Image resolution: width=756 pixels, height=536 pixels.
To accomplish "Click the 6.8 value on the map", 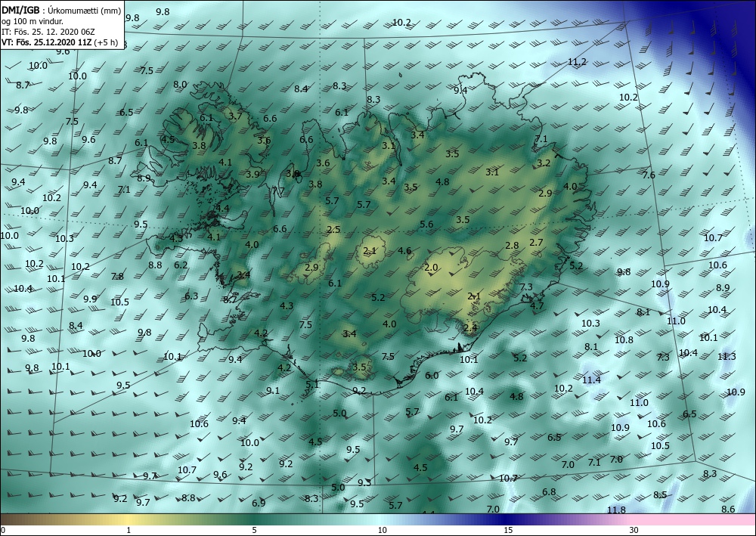I will tap(549, 492).
